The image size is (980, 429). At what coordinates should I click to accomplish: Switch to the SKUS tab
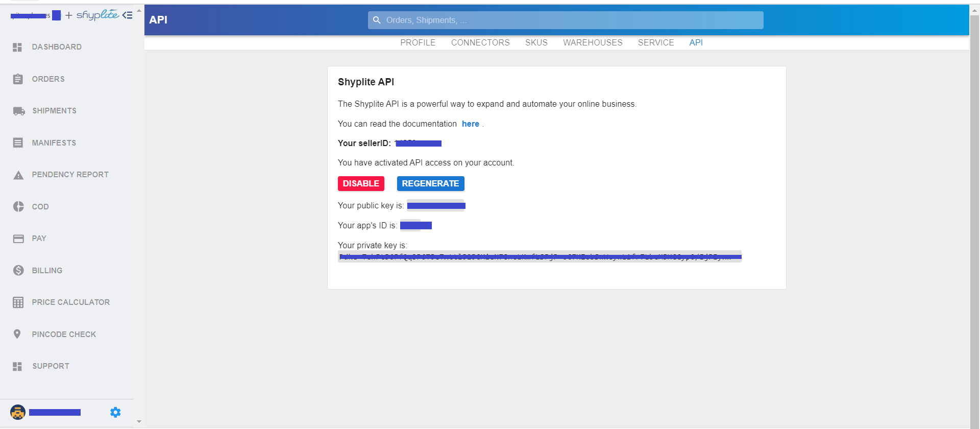point(536,42)
